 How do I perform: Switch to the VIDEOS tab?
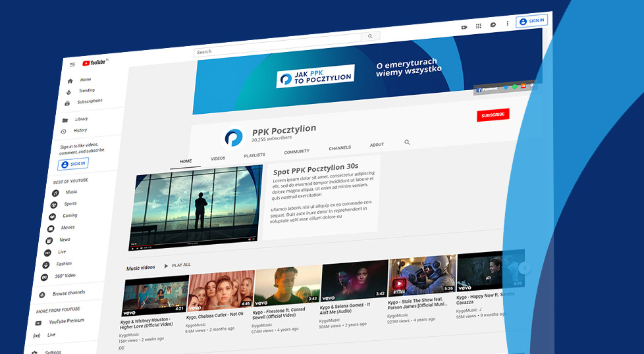218,159
